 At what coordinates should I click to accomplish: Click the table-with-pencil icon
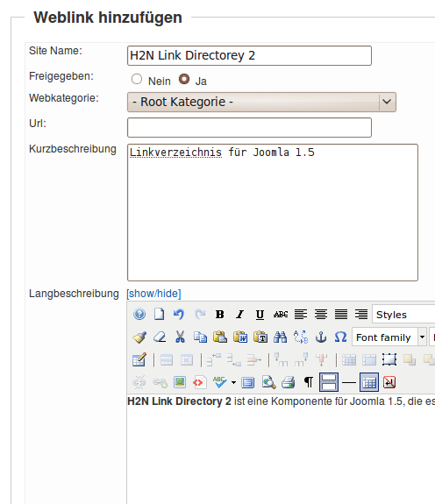pos(139,360)
